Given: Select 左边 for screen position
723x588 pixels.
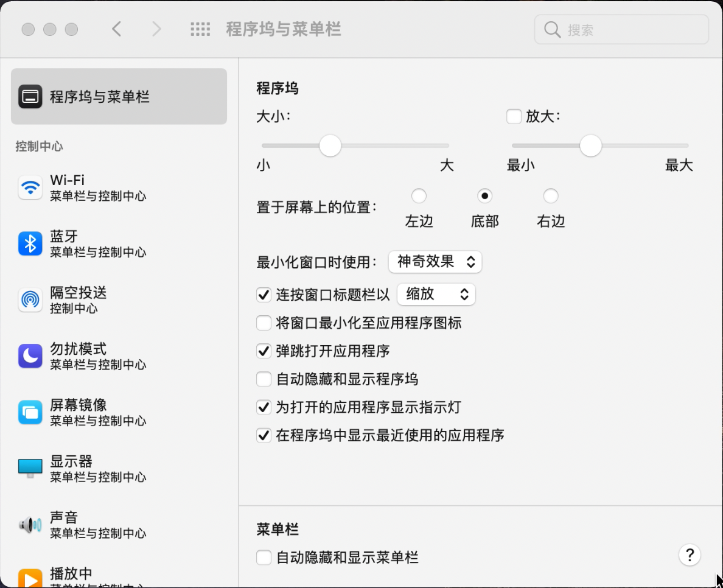Looking at the screenshot, I should click(419, 195).
